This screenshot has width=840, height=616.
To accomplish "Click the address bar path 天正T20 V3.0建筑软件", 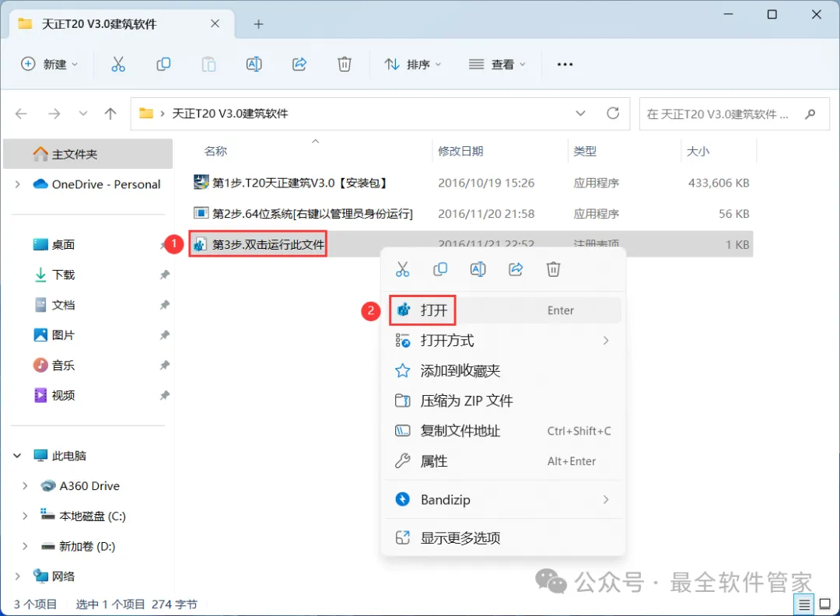I will click(229, 114).
